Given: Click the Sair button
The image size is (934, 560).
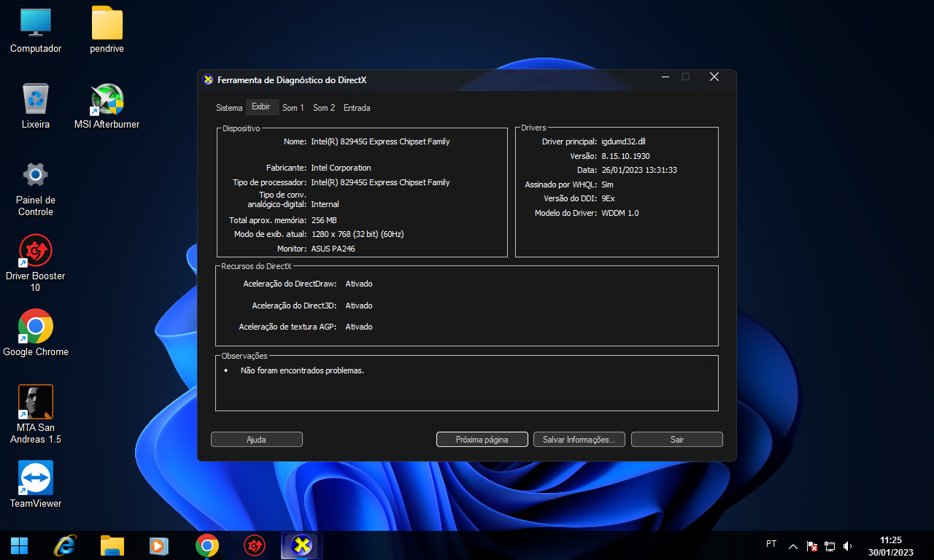Looking at the screenshot, I should 677,440.
